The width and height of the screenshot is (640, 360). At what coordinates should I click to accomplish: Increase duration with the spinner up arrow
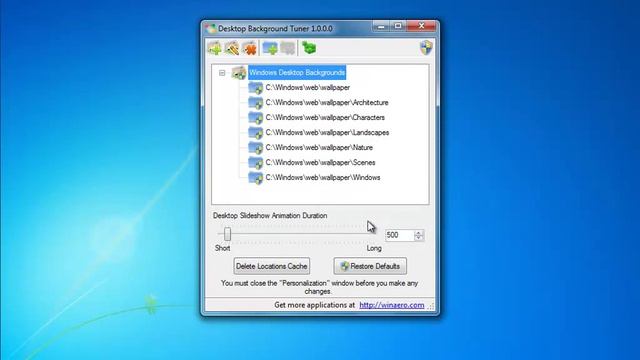point(418,233)
